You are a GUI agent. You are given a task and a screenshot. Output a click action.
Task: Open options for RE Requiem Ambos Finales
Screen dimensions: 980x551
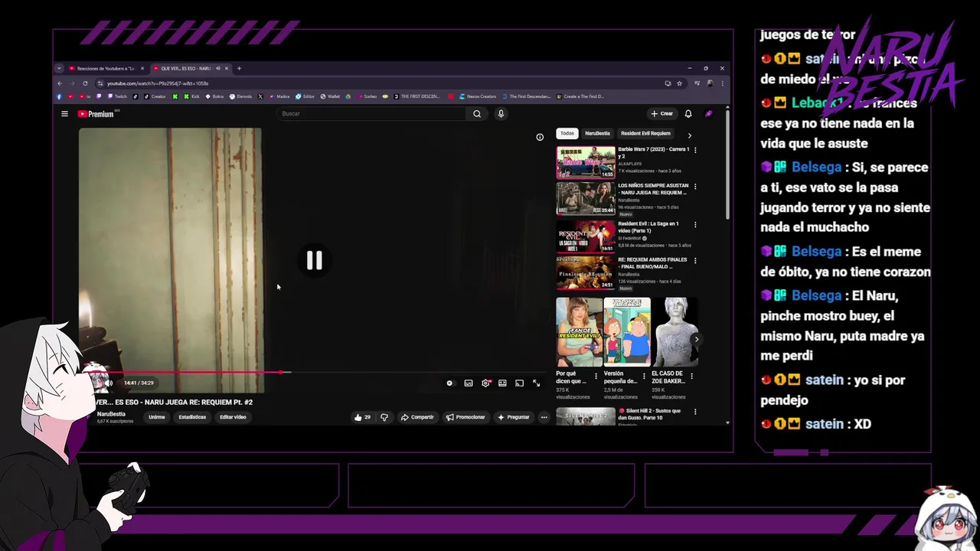click(695, 261)
